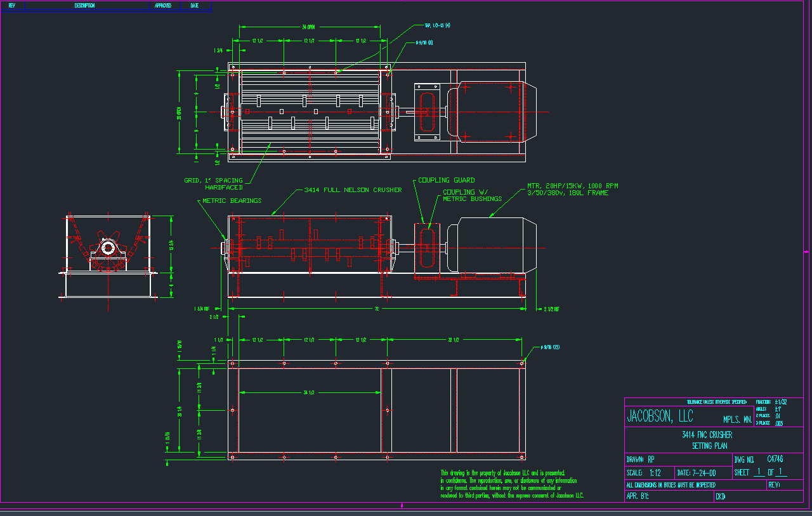Select the DWG NO. C4746 value
The image size is (812, 516).
(775, 459)
